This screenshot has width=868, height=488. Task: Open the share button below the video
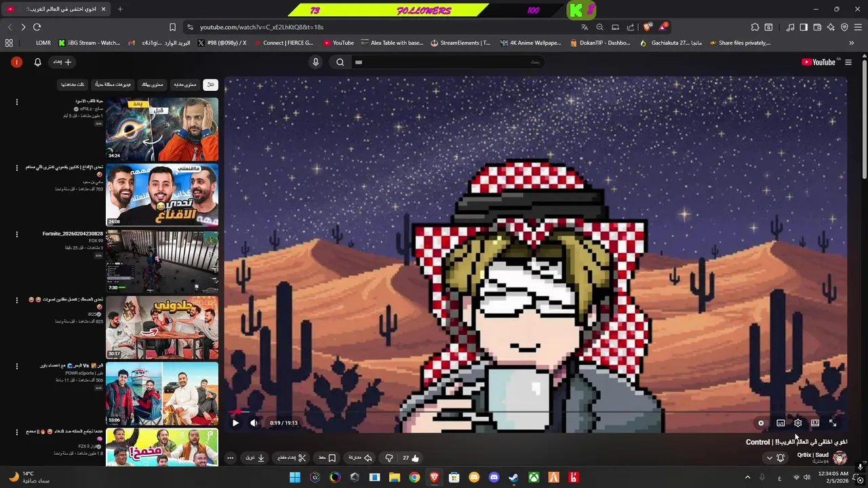pos(361,457)
